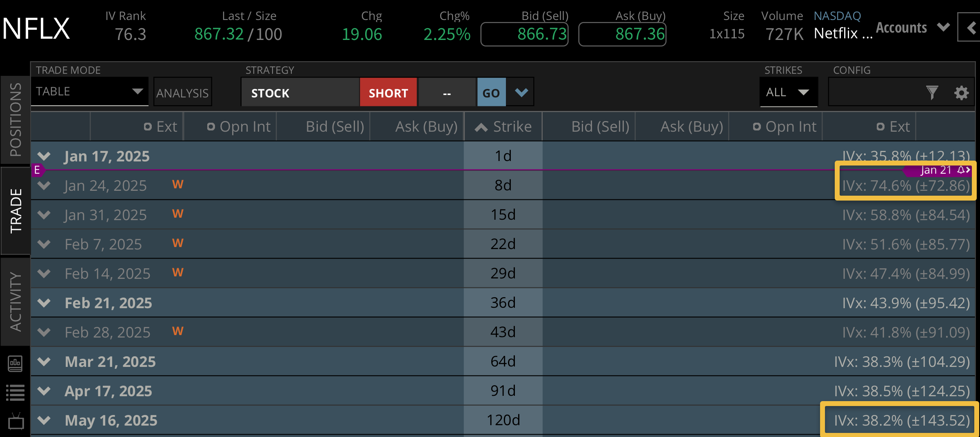Click the ANALYSIS button
This screenshot has width=980, height=437.
click(182, 93)
